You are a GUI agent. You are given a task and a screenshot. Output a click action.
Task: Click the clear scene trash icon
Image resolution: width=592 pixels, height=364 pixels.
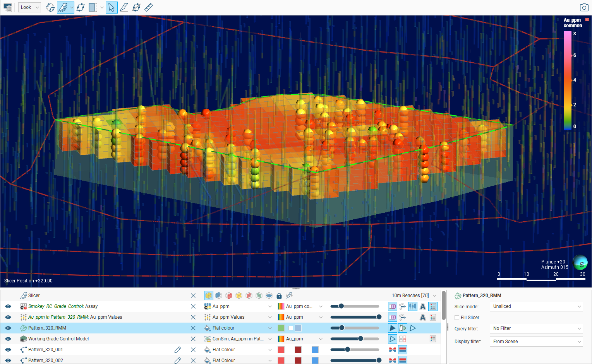(x=8, y=7)
